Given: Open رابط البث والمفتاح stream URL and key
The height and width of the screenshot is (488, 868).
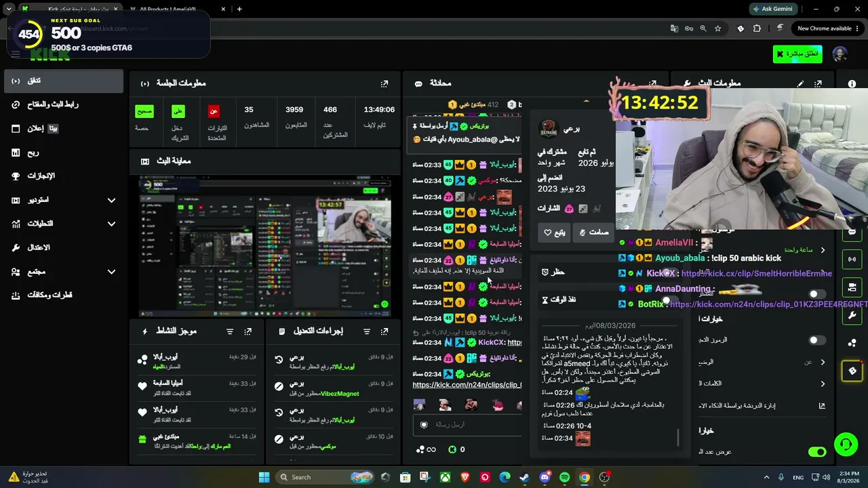Looking at the screenshot, I should [x=62, y=104].
